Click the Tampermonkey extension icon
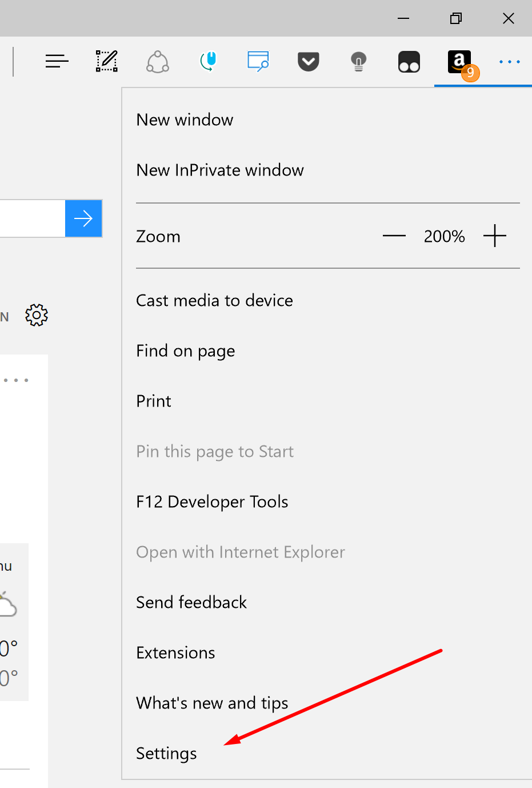This screenshot has height=788, width=532. coord(409,61)
